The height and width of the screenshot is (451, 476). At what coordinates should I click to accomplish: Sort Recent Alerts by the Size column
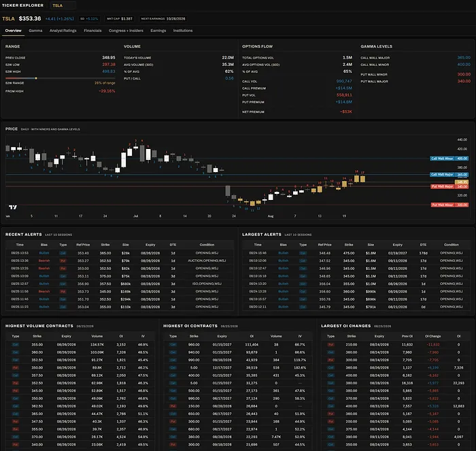(x=125, y=245)
